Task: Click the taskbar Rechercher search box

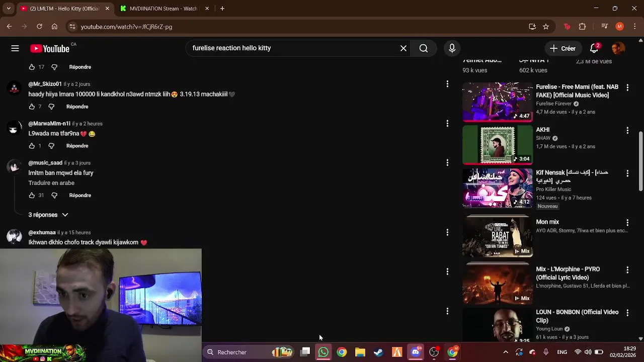Action: pos(249,352)
